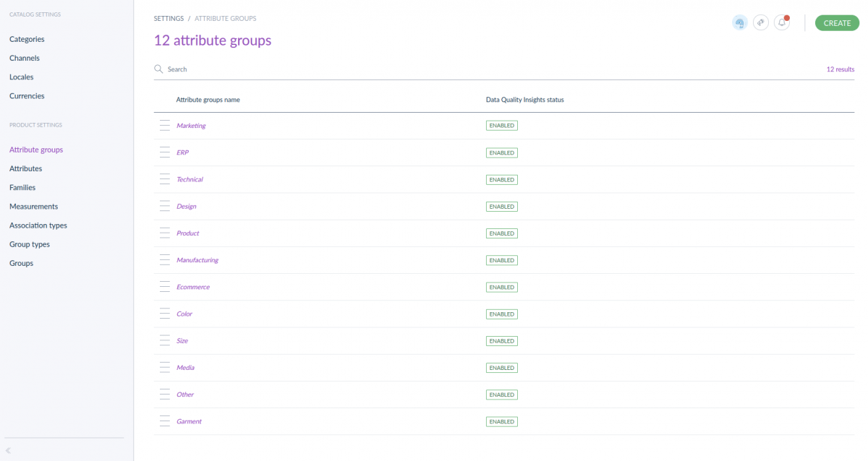Open the Ecommerce attribute group

point(193,287)
